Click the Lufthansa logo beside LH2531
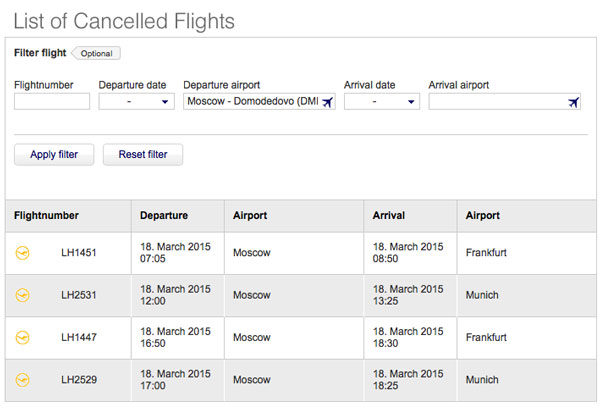 [23, 296]
